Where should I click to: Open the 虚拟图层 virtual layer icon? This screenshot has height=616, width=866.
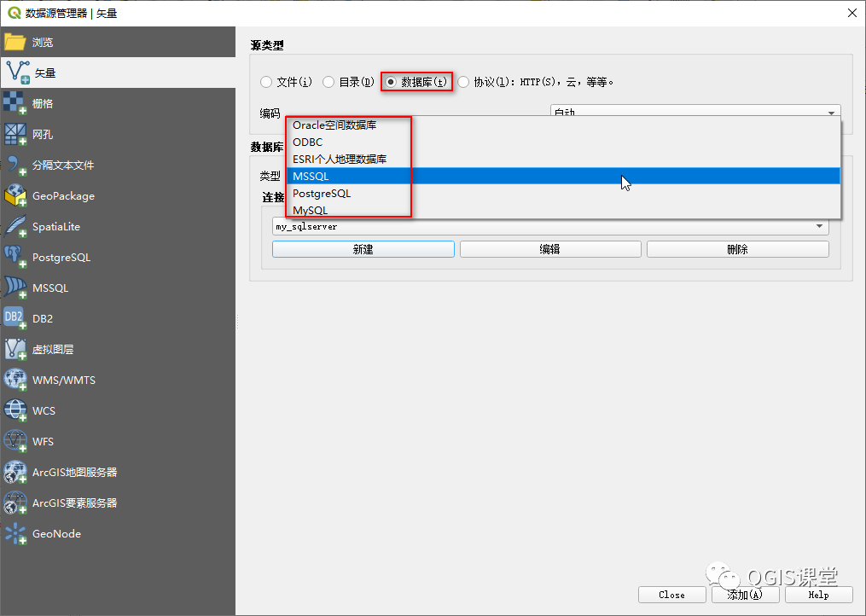pos(15,349)
